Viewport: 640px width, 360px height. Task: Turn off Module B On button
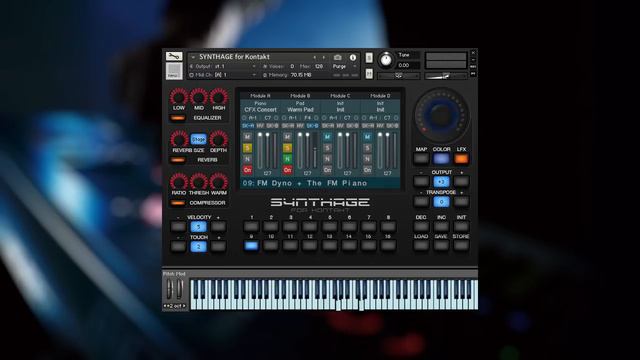point(287,170)
